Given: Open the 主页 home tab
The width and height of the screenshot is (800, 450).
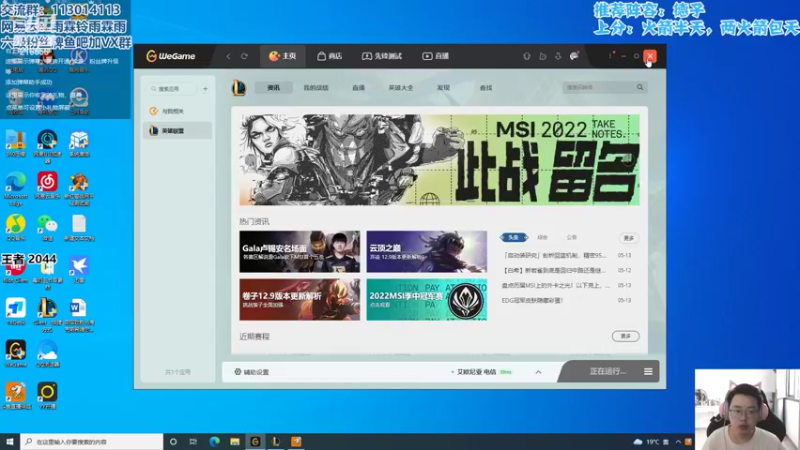Looking at the screenshot, I should coord(283,56).
